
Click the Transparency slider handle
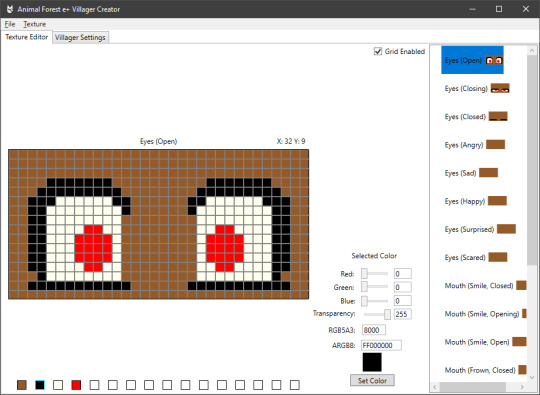coord(387,314)
